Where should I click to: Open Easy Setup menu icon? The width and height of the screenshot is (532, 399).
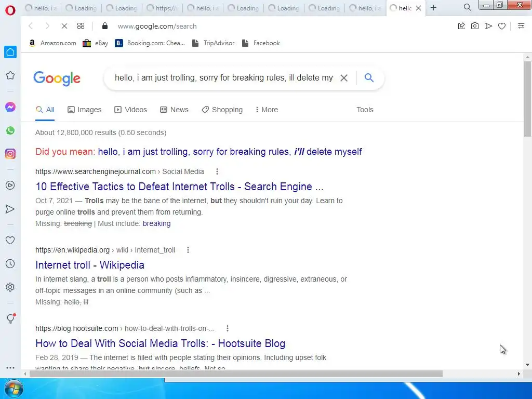(x=521, y=26)
